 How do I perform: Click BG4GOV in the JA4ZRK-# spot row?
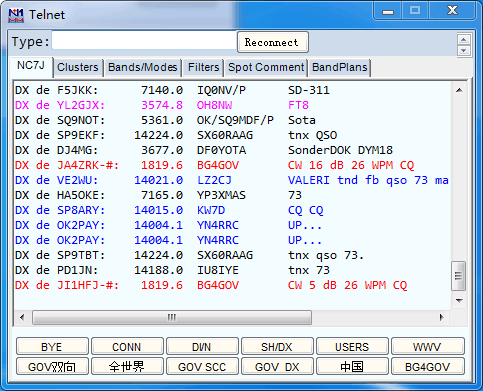click(218, 165)
